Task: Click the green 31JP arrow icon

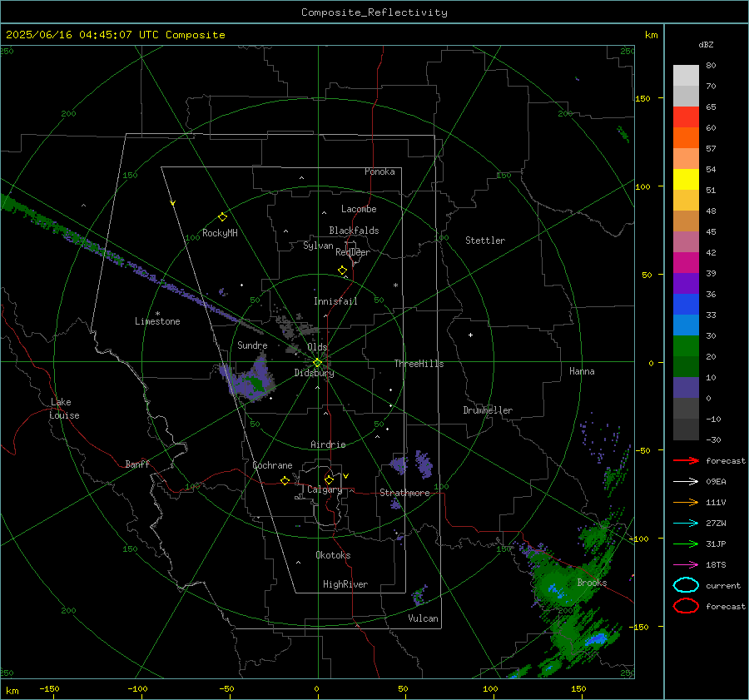Action: pos(686,544)
